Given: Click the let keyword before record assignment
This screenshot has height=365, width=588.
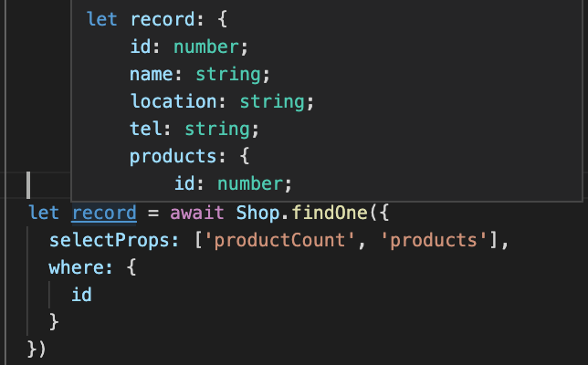Looking at the screenshot, I should point(44,214).
